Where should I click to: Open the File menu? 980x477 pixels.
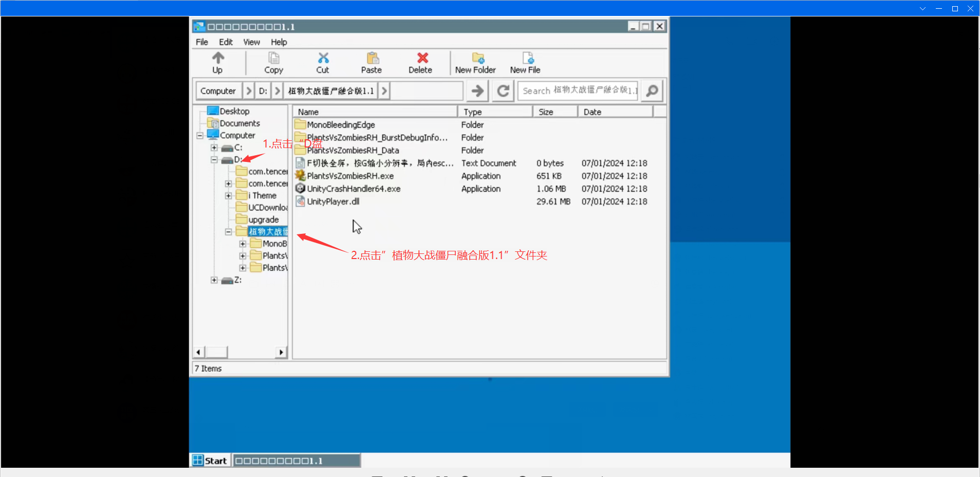[202, 42]
